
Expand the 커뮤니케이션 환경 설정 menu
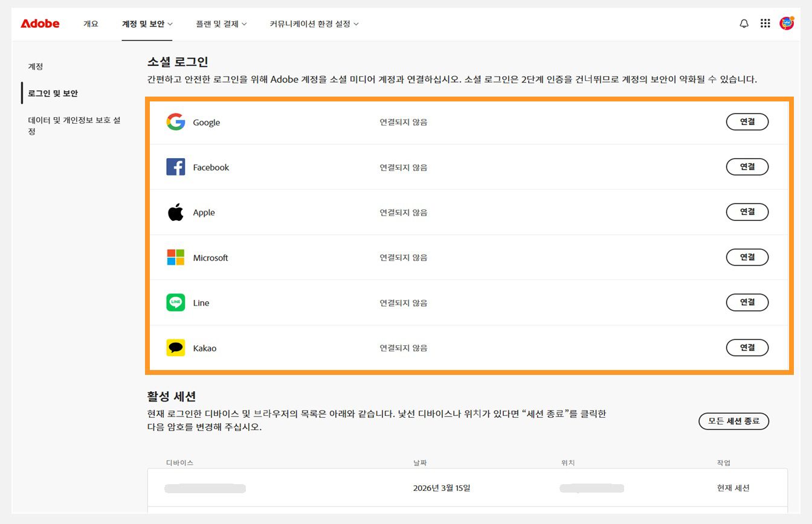[x=314, y=24]
